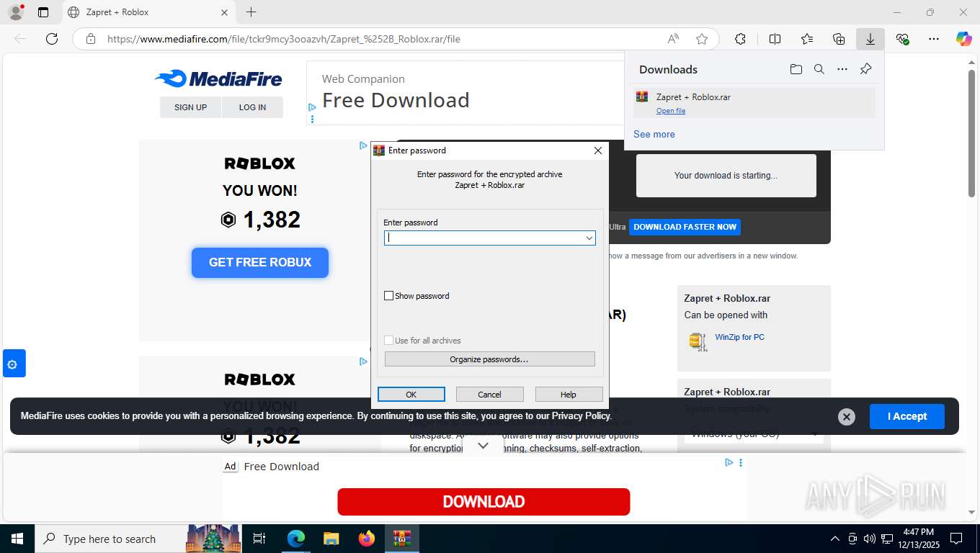Open File Explorer from taskbar
The height and width of the screenshot is (553, 980).
click(x=331, y=539)
